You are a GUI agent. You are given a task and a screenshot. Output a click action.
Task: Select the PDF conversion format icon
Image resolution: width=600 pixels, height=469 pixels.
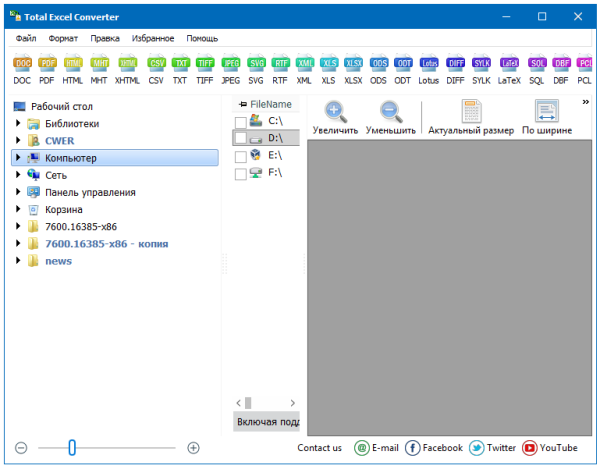click(x=48, y=68)
